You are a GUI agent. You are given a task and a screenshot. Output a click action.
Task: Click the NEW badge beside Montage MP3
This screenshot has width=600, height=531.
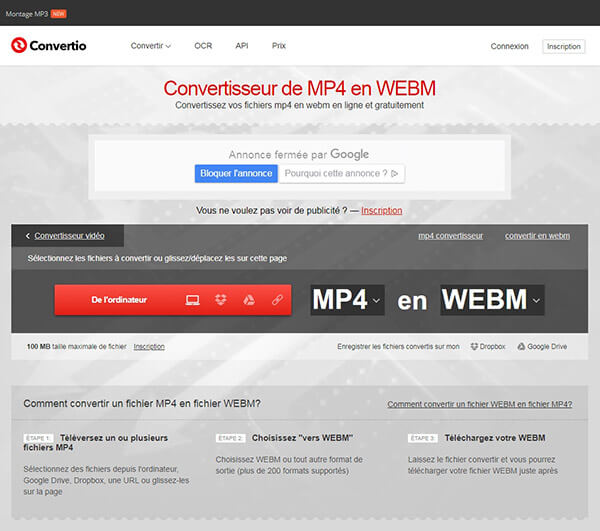pyautogui.click(x=59, y=14)
